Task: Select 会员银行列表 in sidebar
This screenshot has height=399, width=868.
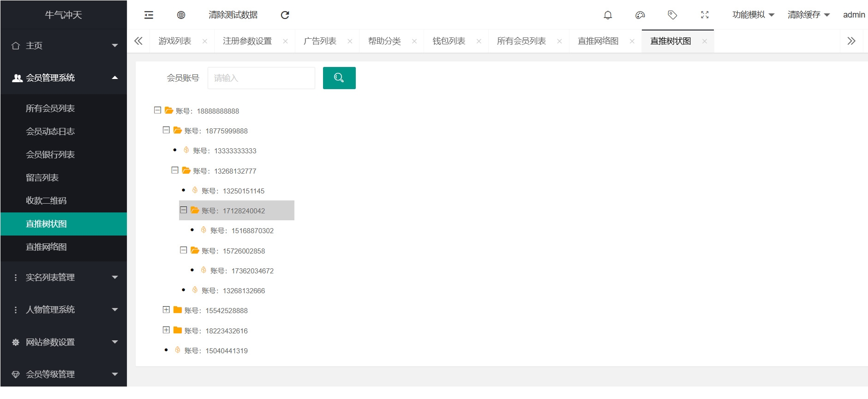Action: pos(50,155)
